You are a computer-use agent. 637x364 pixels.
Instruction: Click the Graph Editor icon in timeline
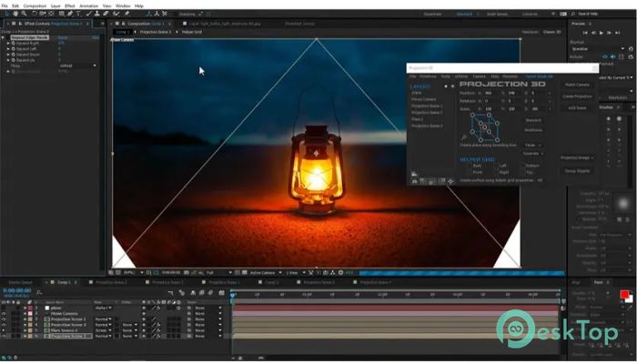(221, 292)
